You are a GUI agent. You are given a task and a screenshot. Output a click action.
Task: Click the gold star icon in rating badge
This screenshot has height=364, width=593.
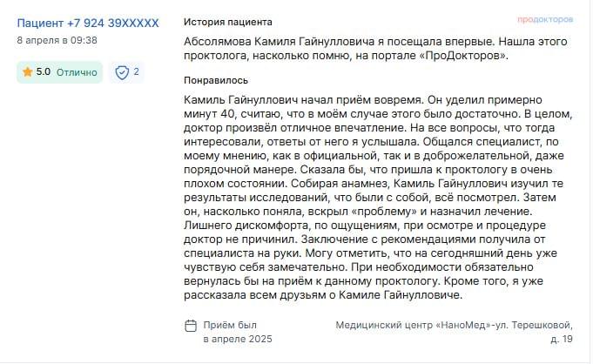click(27, 72)
